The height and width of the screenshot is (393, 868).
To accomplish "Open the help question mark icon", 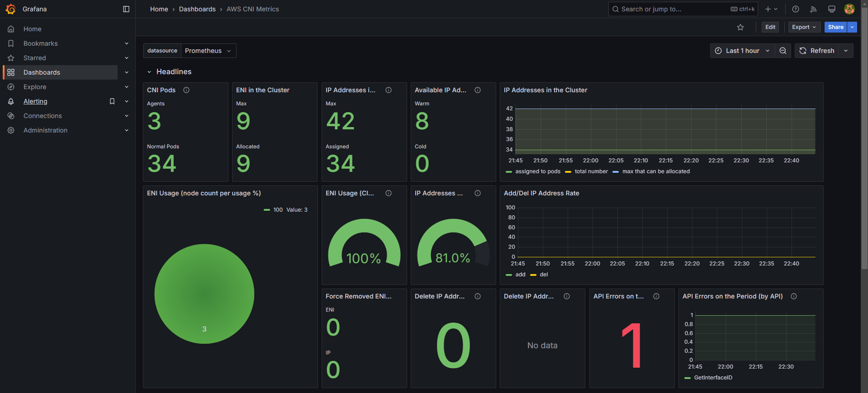I will [796, 9].
